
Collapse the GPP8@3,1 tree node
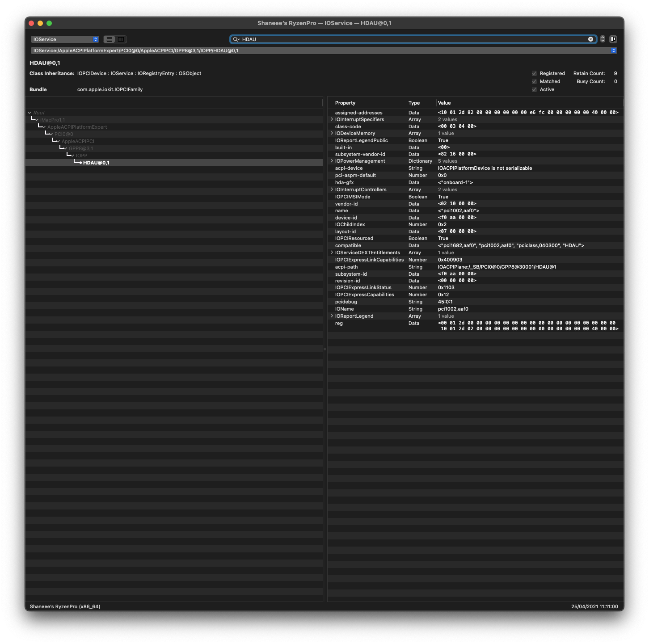coord(66,148)
